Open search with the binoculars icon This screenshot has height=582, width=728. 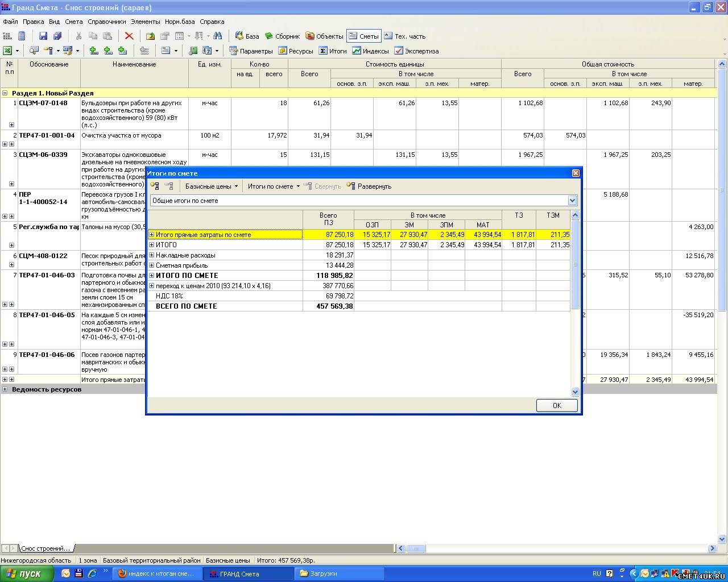point(217,36)
